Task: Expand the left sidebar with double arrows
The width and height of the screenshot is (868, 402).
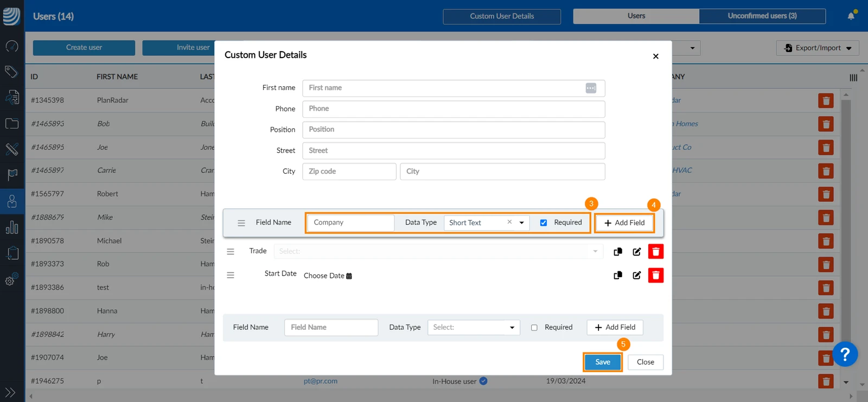Action: click(x=10, y=392)
